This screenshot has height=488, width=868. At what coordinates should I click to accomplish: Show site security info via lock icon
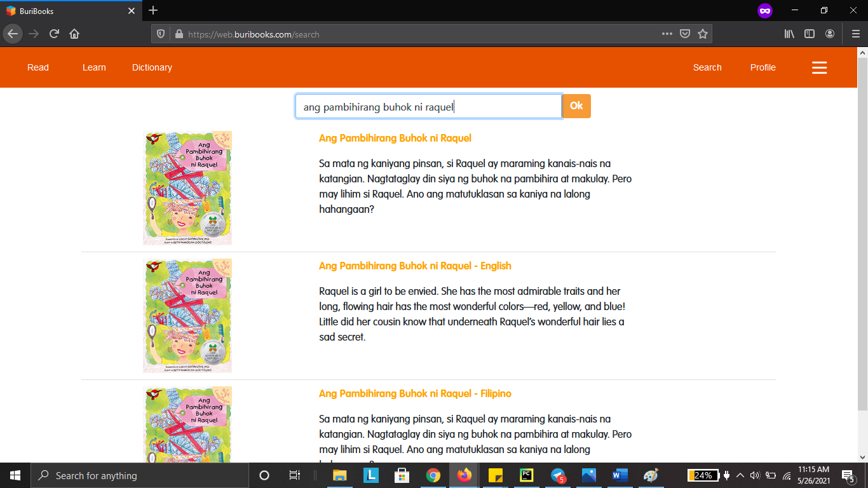(179, 34)
